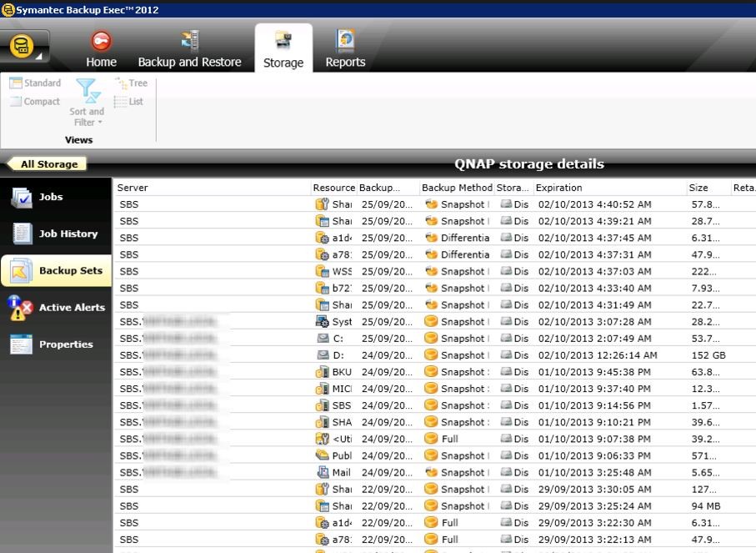Viewport: 756px width, 553px height.
Task: Click the Mail mailbox icon
Action: tap(323, 472)
